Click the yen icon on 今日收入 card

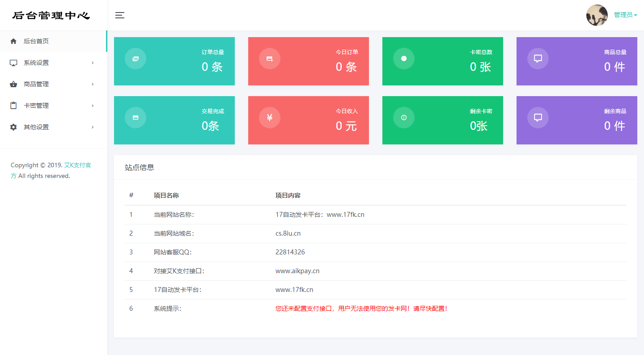(x=270, y=118)
